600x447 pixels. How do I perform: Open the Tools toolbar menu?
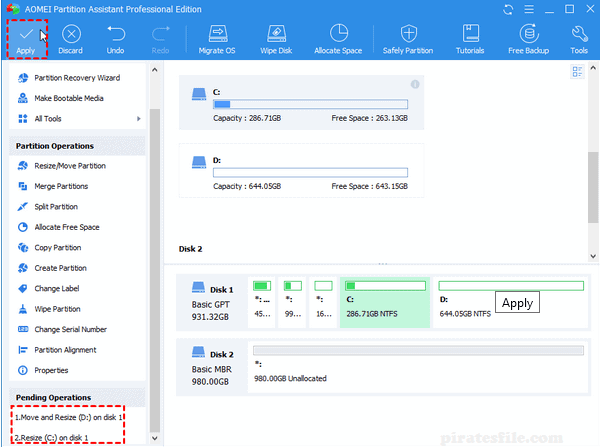(579, 39)
